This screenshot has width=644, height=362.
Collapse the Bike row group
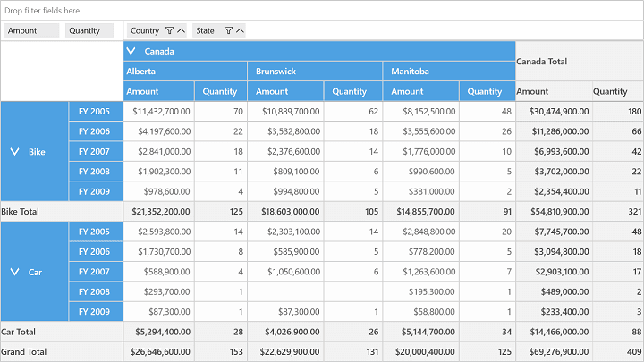[15, 152]
